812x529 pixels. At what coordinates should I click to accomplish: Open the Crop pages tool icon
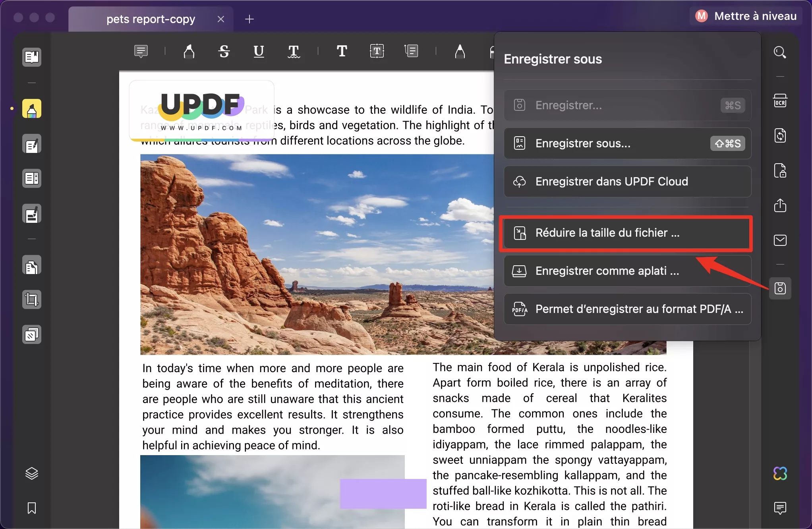point(32,300)
